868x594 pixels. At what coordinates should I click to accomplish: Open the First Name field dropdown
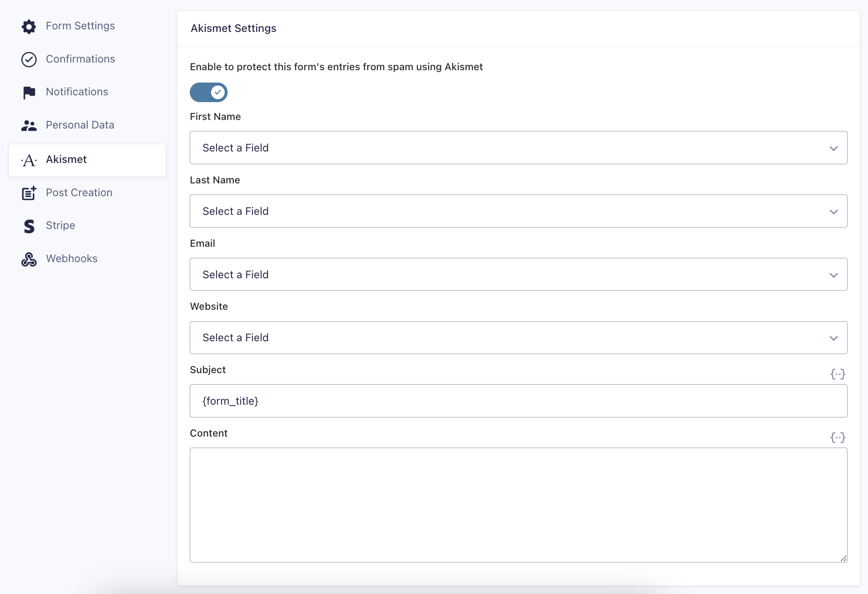tap(518, 148)
